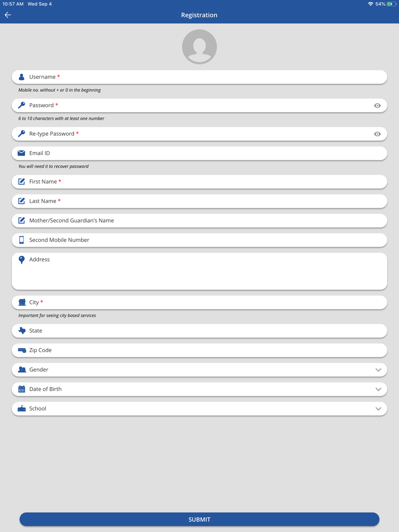Click the phone icon beside Second Mobile Number
The image size is (399, 532).
[x=22, y=240]
